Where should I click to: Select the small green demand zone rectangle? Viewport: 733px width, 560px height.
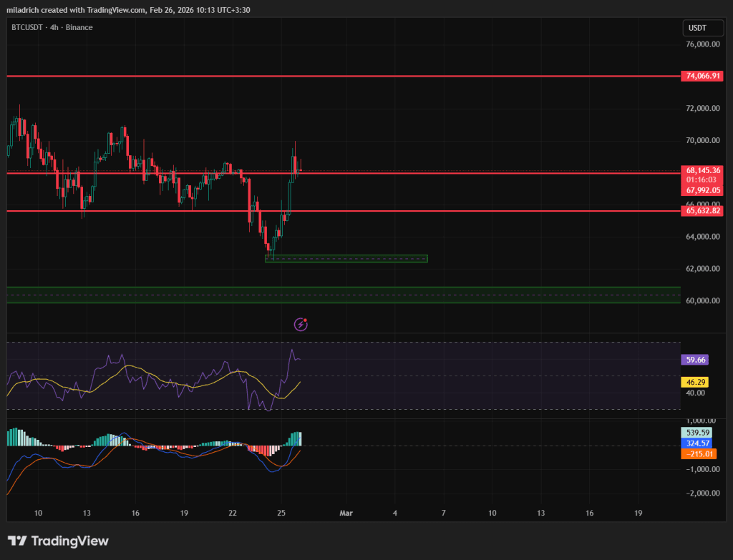(x=346, y=259)
